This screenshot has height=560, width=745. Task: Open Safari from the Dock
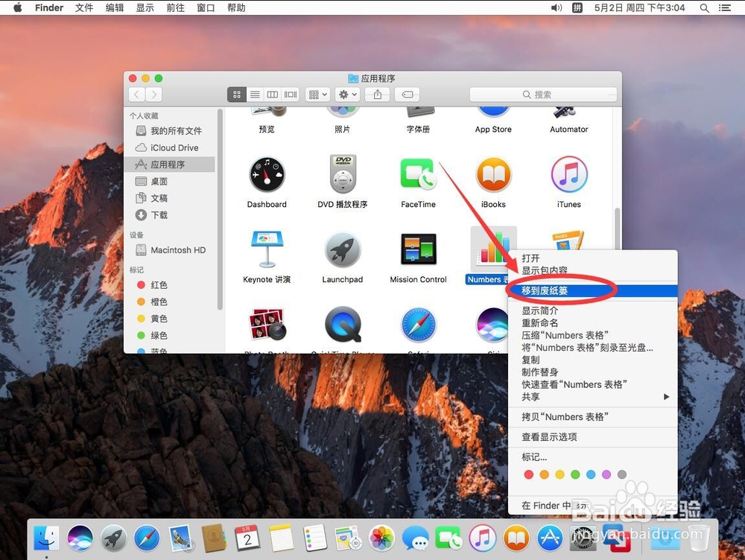[147, 538]
